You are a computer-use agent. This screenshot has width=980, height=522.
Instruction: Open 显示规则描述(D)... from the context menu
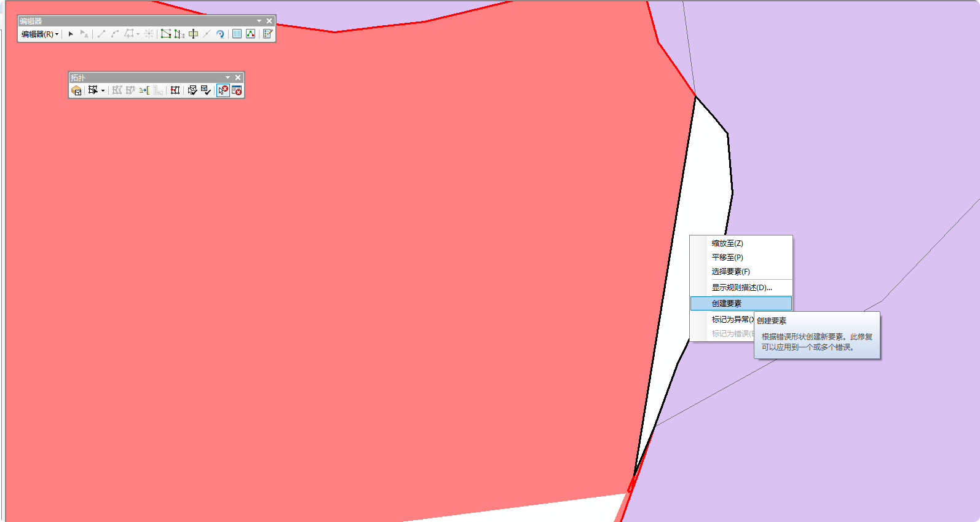[741, 288]
